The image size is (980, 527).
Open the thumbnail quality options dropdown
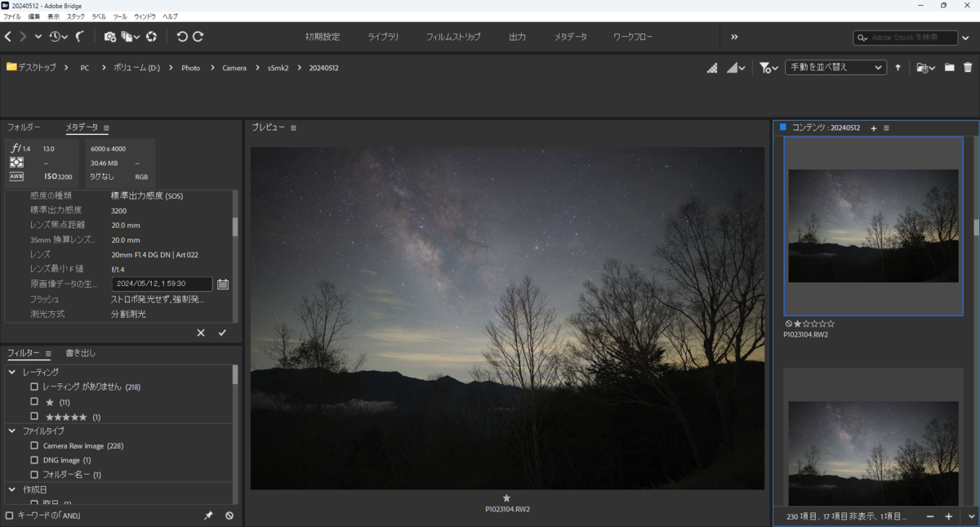(735, 68)
